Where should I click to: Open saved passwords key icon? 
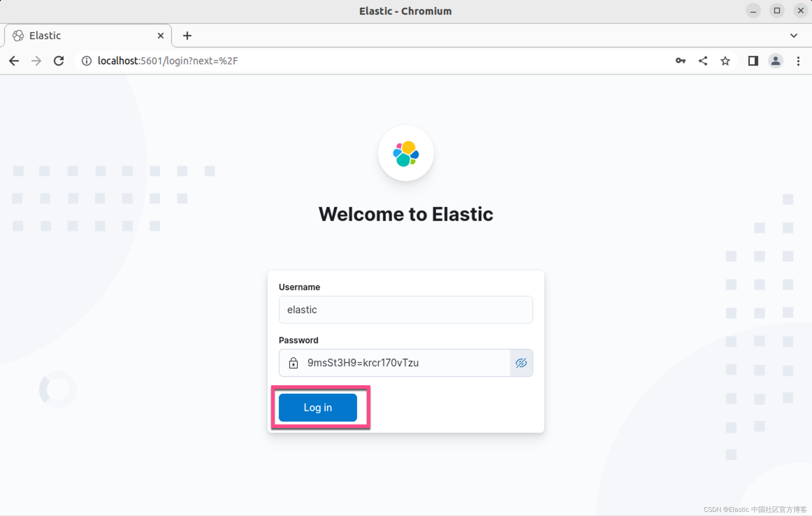pos(680,61)
